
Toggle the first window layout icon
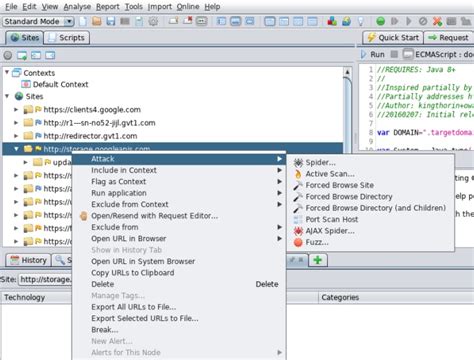click(221, 21)
